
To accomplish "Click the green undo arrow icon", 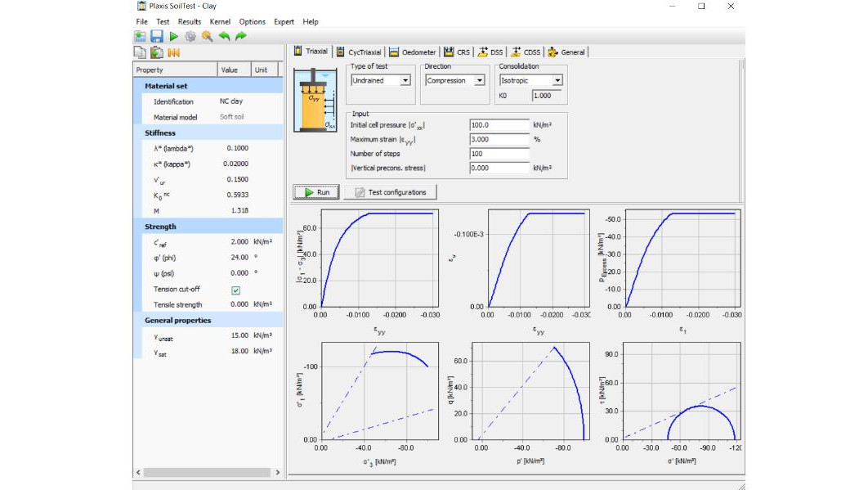I will pos(224,37).
